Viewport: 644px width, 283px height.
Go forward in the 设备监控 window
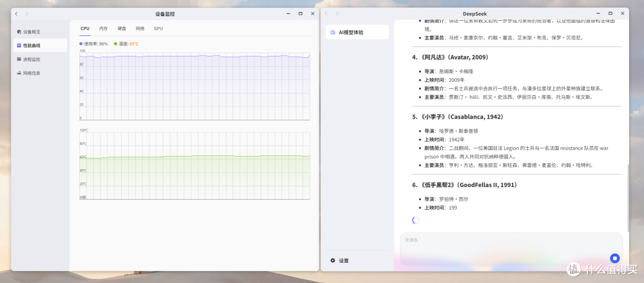click(x=27, y=14)
